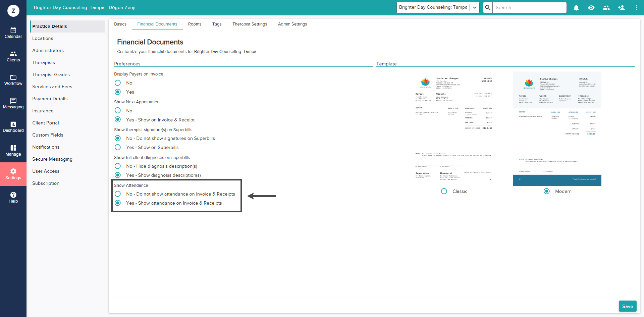Click the group people icon in header
The height and width of the screenshot is (317, 644).
tap(606, 7)
